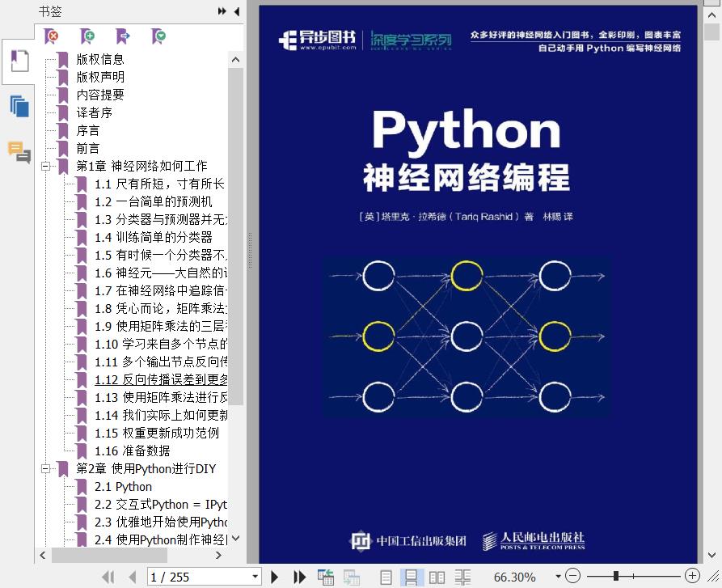Click bookmark list scroll up arrow

pyautogui.click(x=236, y=59)
